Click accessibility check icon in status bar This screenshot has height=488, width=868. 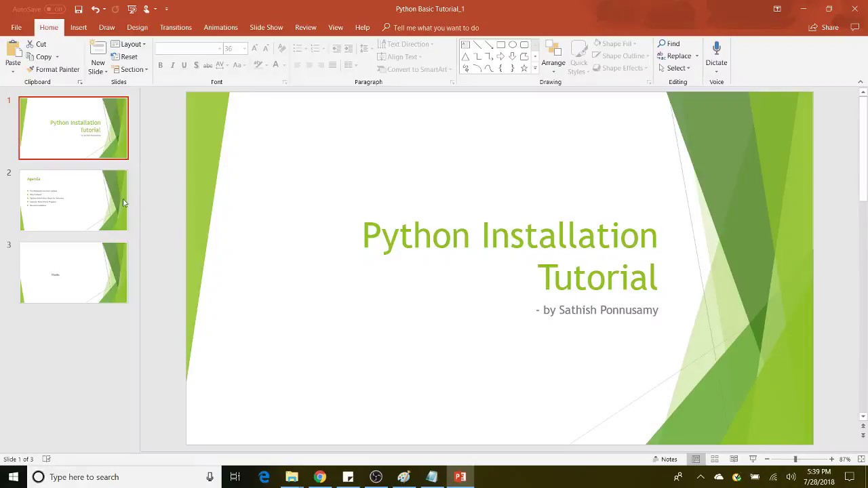click(x=47, y=460)
